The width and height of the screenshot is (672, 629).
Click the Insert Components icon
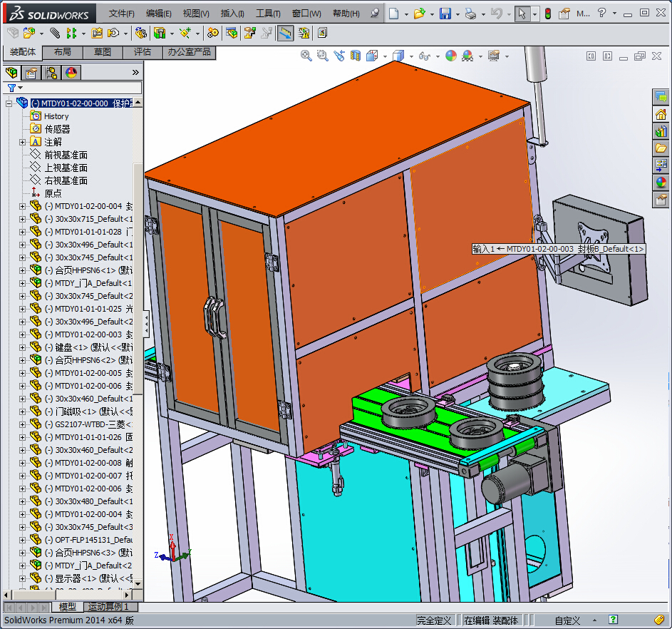pos(29,33)
